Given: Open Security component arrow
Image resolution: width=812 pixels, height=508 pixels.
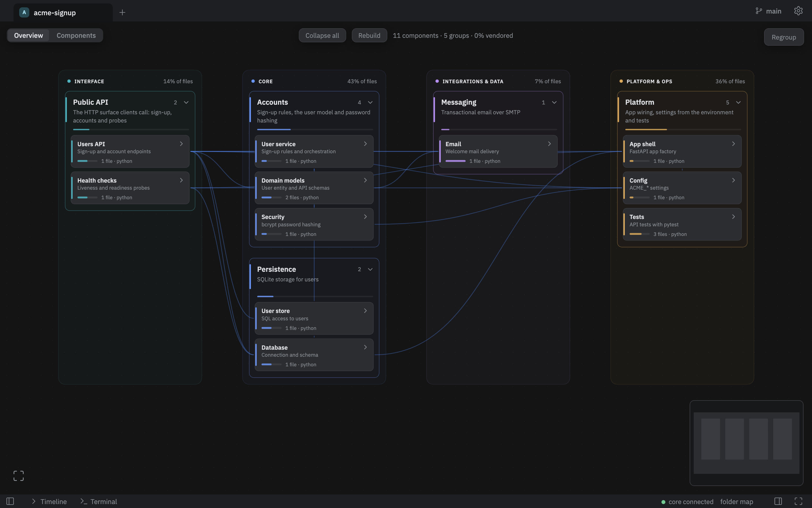Looking at the screenshot, I should coord(365,217).
